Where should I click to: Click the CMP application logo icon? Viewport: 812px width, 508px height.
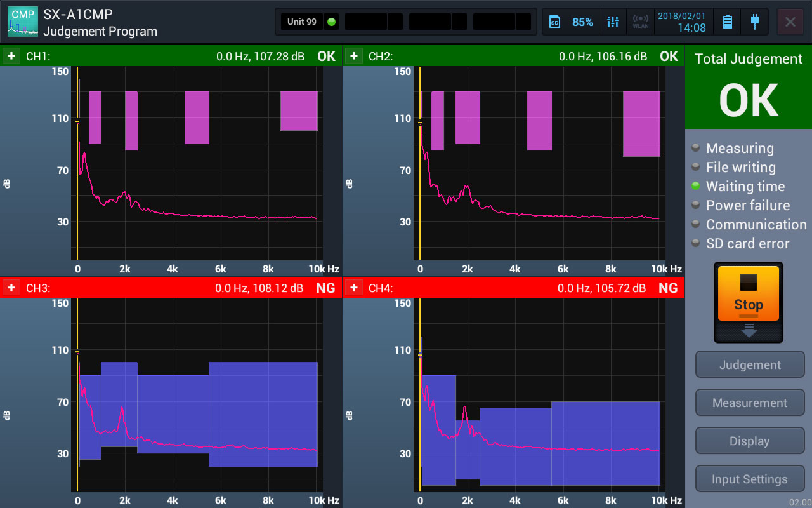point(23,22)
